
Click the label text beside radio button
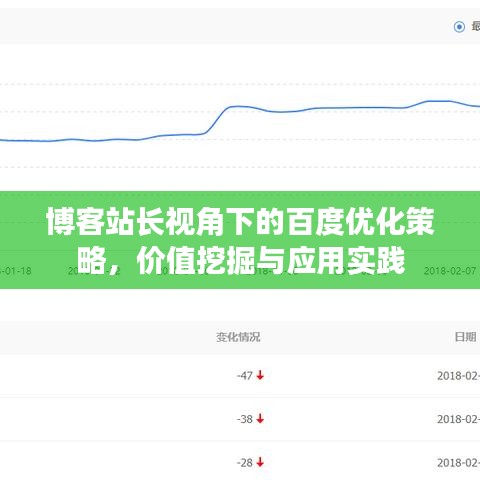point(476,26)
